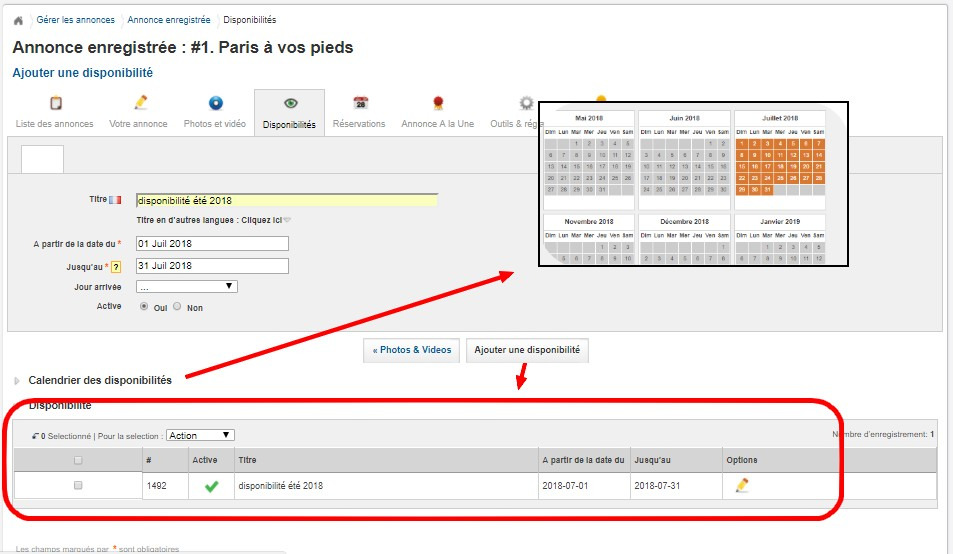Select the Oui radio button for Active
Screen dimensions: 953x554
click(144, 307)
